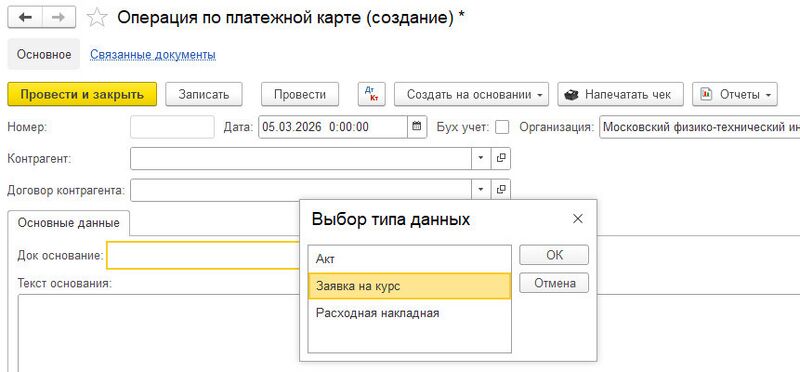
Task: Click inside the Текст основания text area
Action: [158, 333]
